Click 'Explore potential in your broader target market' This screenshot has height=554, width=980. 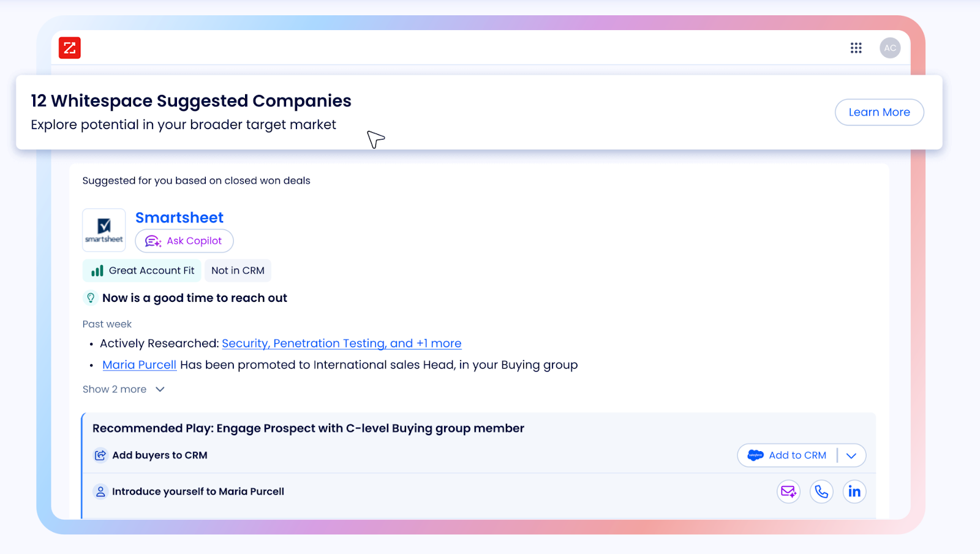pos(184,125)
